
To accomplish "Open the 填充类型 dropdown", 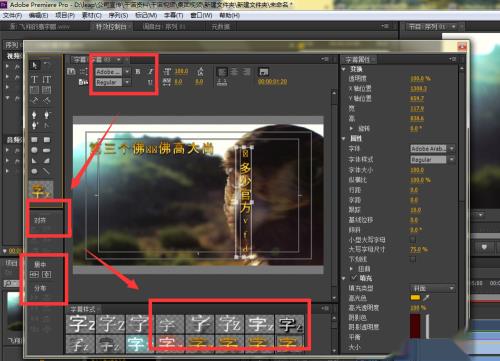I will 432,288.
